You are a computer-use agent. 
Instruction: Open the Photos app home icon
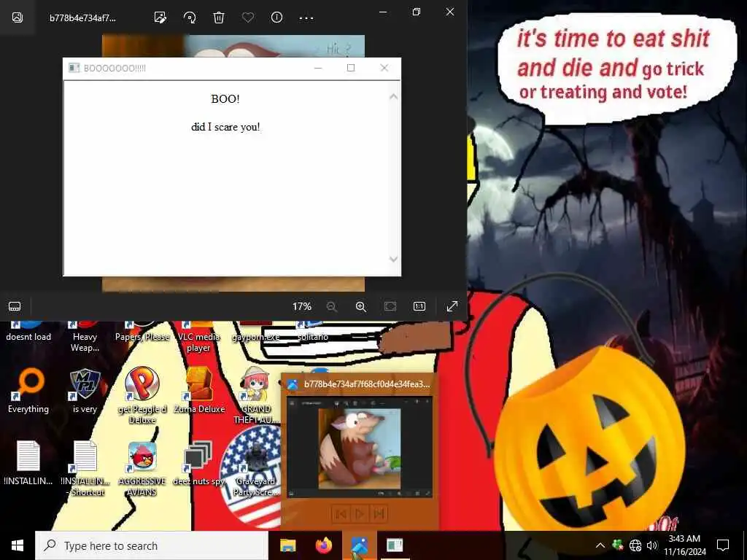click(x=18, y=17)
